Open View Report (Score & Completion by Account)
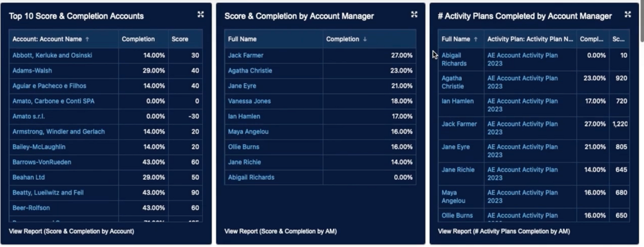The width and height of the screenshot is (644, 247). pyautogui.click(x=71, y=231)
